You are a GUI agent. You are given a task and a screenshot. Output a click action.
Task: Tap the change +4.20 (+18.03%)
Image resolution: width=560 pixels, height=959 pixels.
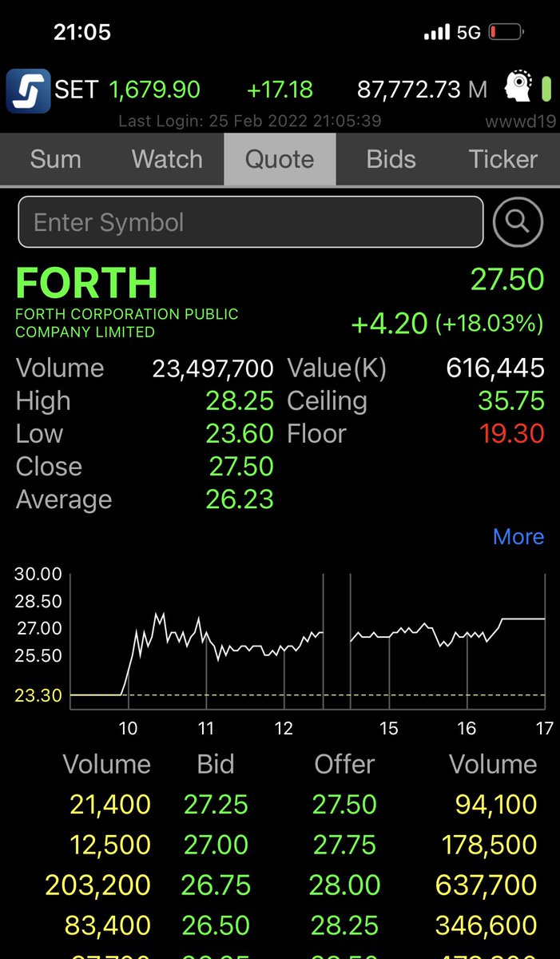447,323
